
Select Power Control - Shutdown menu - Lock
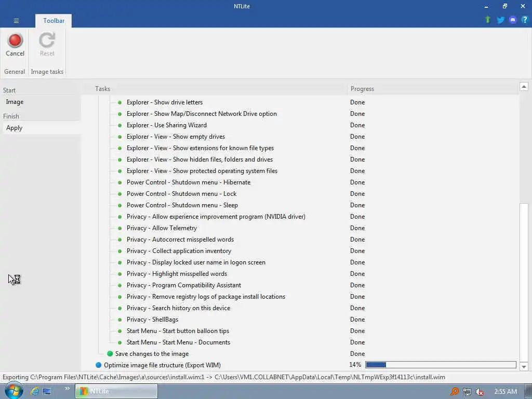coord(181,194)
